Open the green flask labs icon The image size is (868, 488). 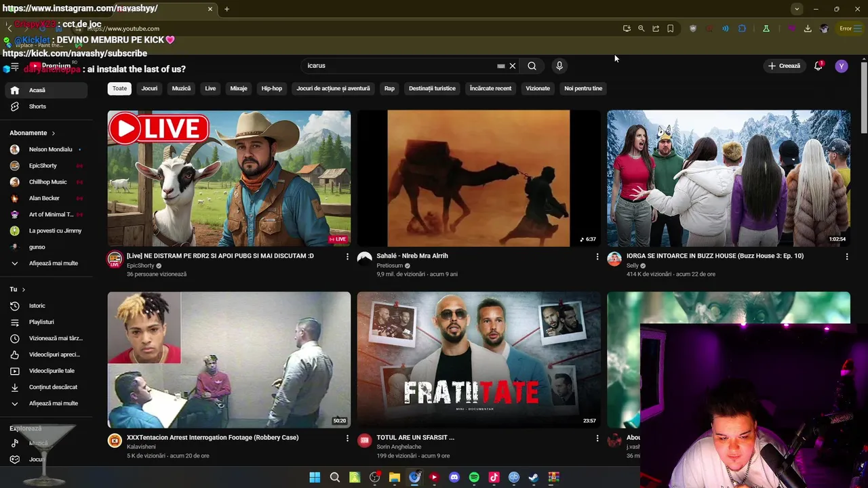pos(766,28)
